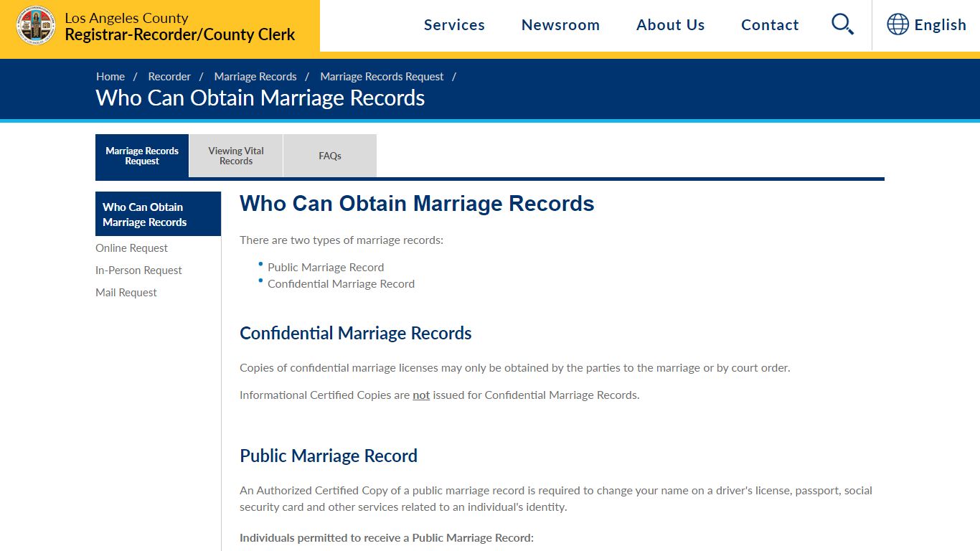Select the Marriage Records Request tab

pos(142,156)
